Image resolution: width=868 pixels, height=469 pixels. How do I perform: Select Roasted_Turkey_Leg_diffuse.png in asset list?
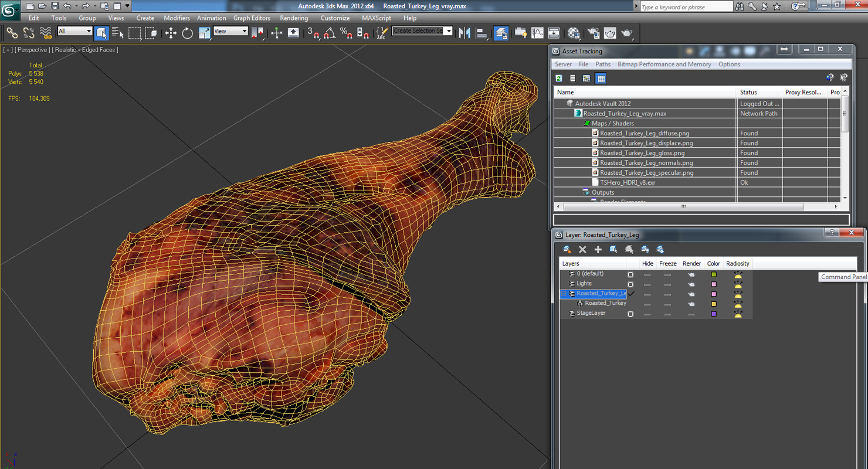pyautogui.click(x=644, y=133)
